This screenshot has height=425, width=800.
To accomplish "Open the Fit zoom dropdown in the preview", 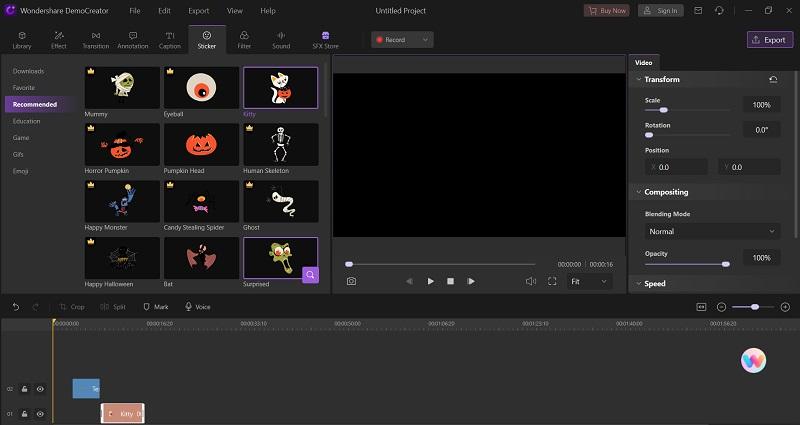I will (x=589, y=282).
